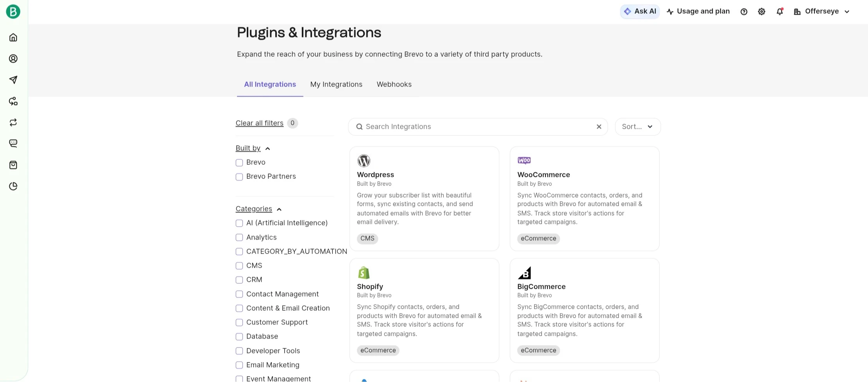This screenshot has width=868, height=382.
Task: Open Conversations via the sidebar chat icon
Action: [13, 144]
